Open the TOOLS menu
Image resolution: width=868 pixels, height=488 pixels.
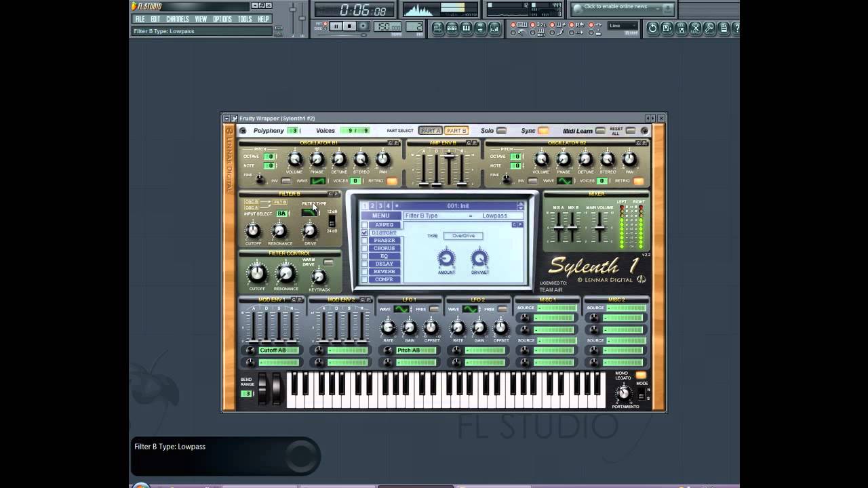pyautogui.click(x=245, y=19)
